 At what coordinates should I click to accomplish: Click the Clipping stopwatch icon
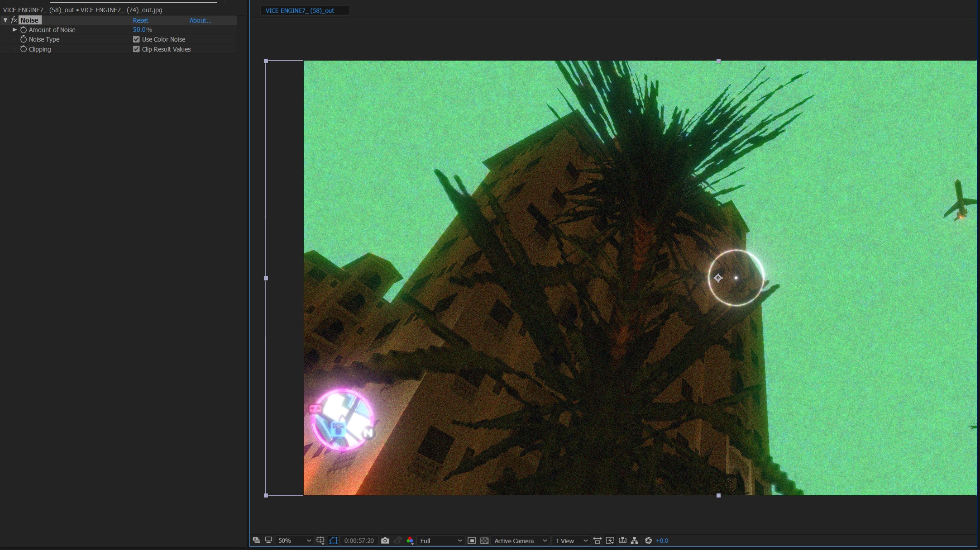coord(24,49)
